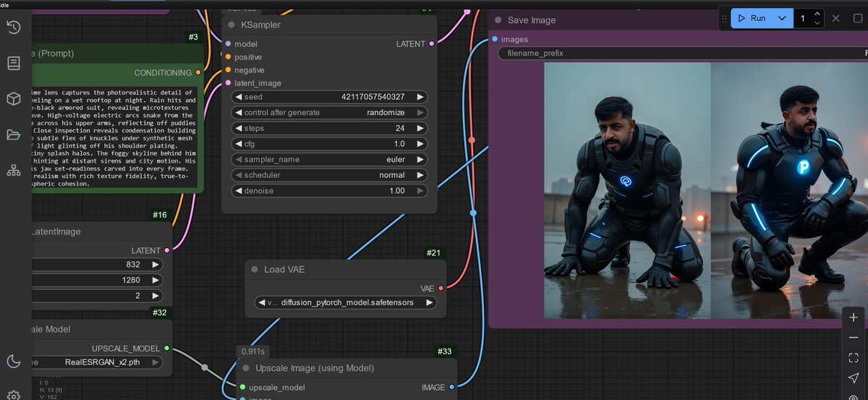Open settings via the gear icon
868x400 pixels.
coord(13,395)
